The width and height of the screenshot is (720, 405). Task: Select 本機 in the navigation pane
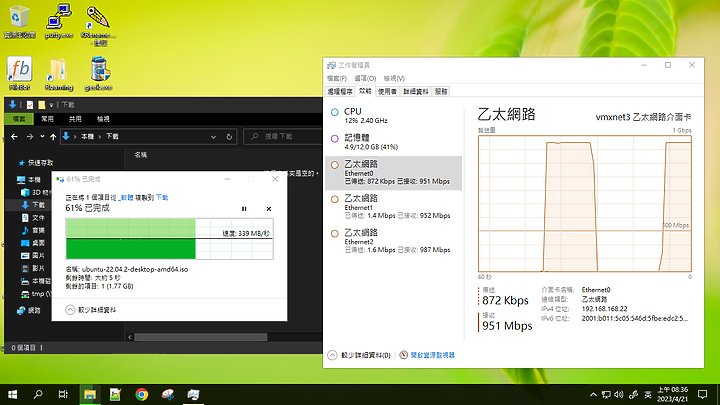click(x=28, y=180)
